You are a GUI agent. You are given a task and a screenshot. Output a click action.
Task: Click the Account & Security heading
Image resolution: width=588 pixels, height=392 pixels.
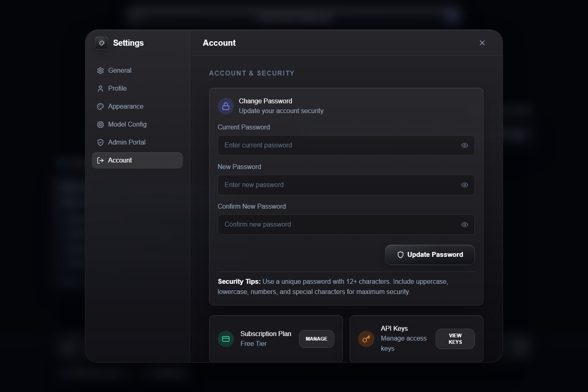tap(252, 73)
